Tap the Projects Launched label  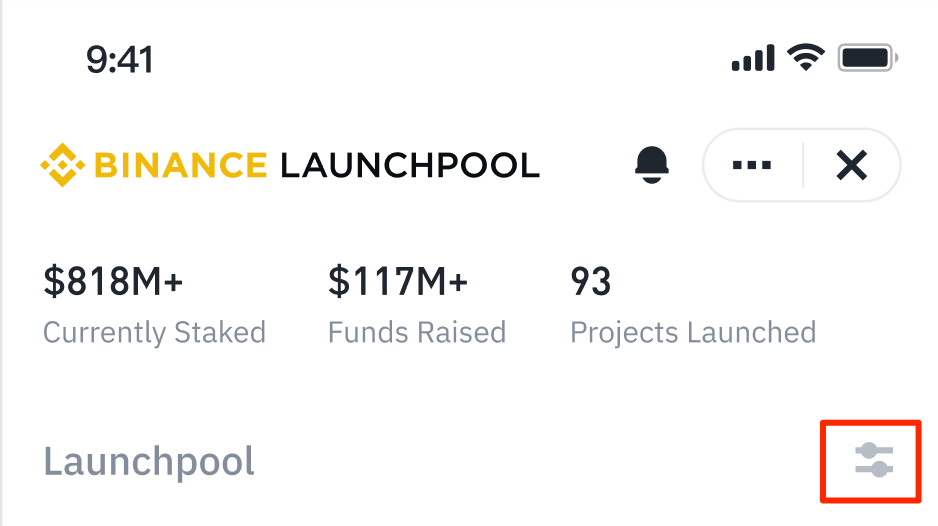pyautogui.click(x=693, y=332)
